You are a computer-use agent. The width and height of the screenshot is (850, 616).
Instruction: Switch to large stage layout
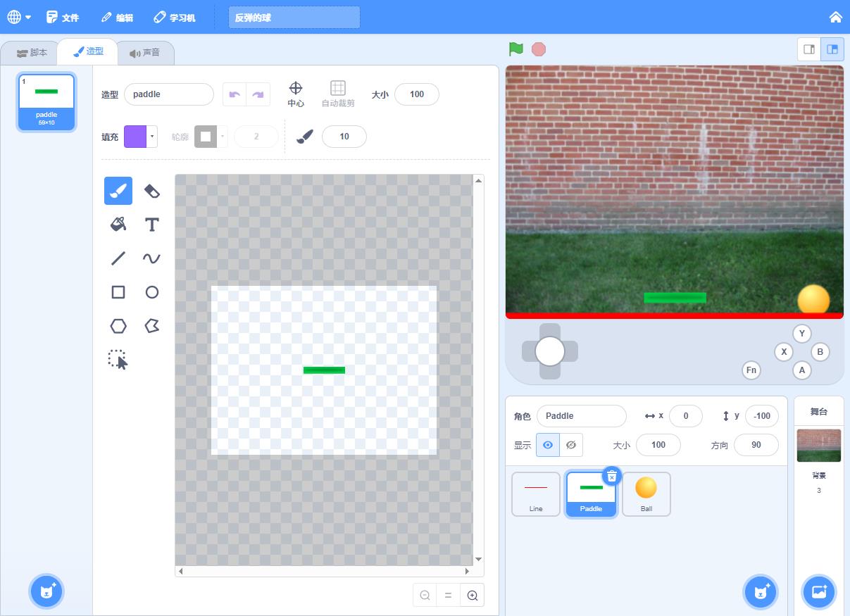tap(832, 49)
